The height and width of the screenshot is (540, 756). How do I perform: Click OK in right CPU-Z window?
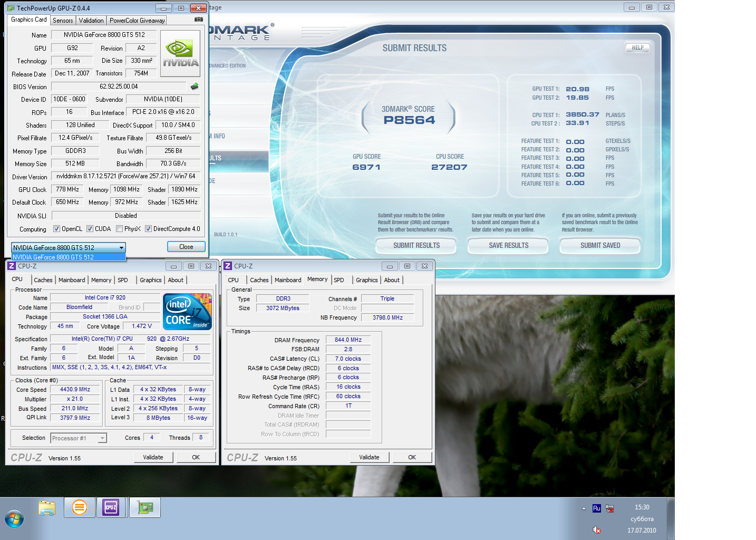[x=412, y=457]
